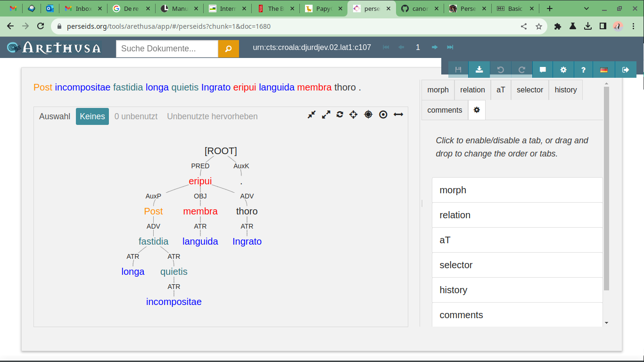Reload the page in Chrome
The image size is (644, 362).
(41, 26)
